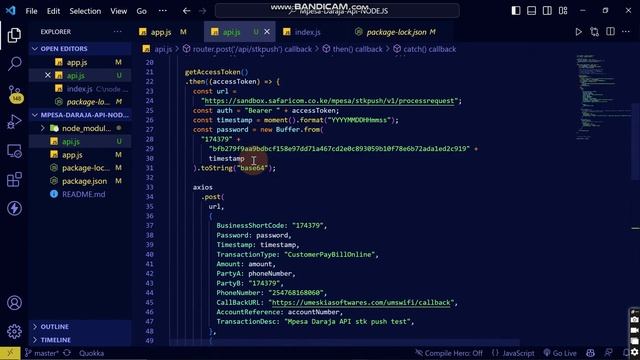Click master branch in status bar
Viewport: 640px width, 360px height.
42,353
